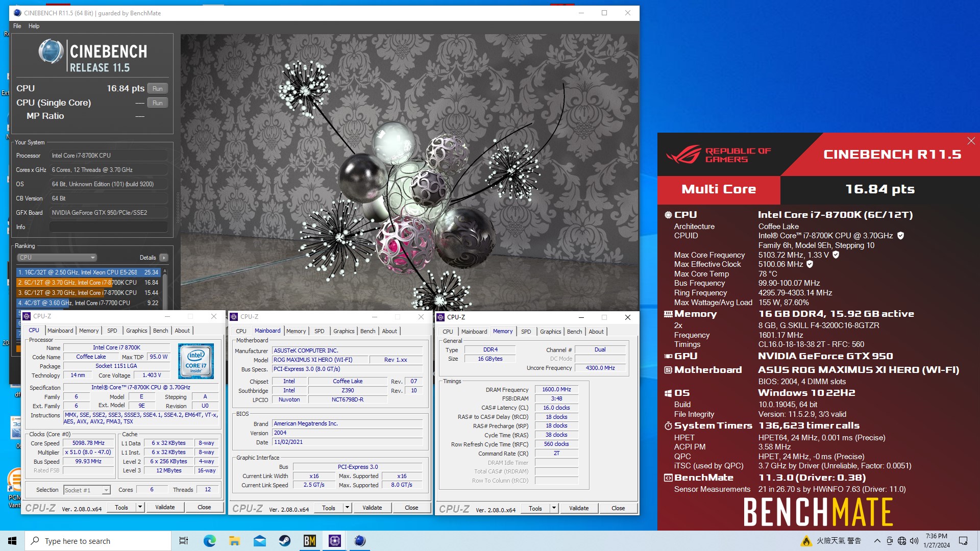Click the ROG MAXIMUS XI HERO model field

[320, 360]
